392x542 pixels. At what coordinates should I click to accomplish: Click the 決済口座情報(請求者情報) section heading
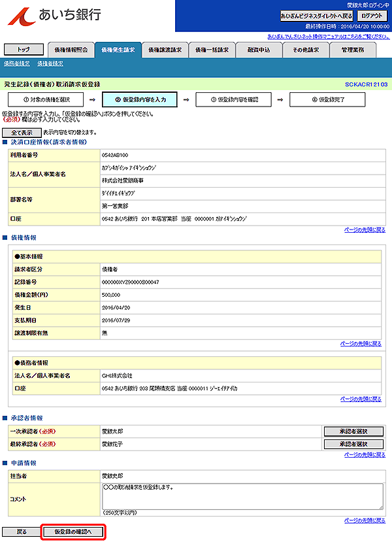click(49, 142)
